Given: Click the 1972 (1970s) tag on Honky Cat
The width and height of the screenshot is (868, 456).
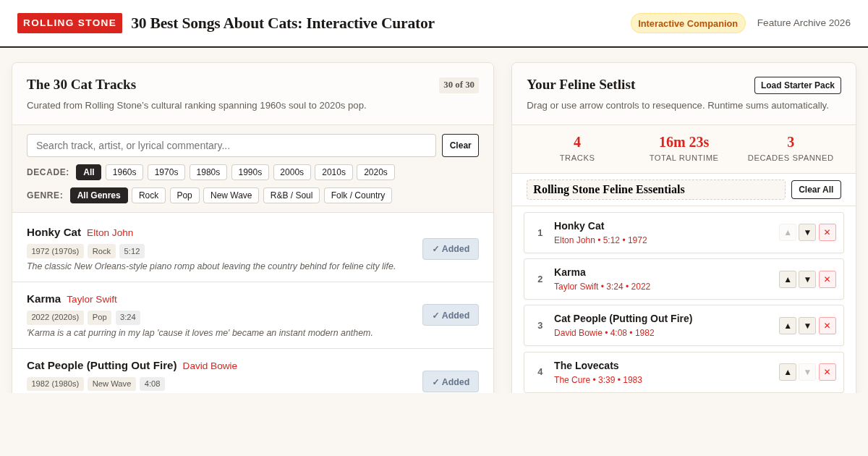Looking at the screenshot, I should click(55, 251).
